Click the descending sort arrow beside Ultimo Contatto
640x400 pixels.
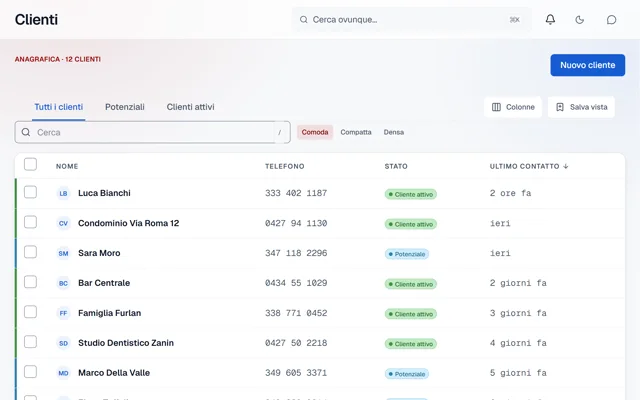pyautogui.click(x=566, y=166)
